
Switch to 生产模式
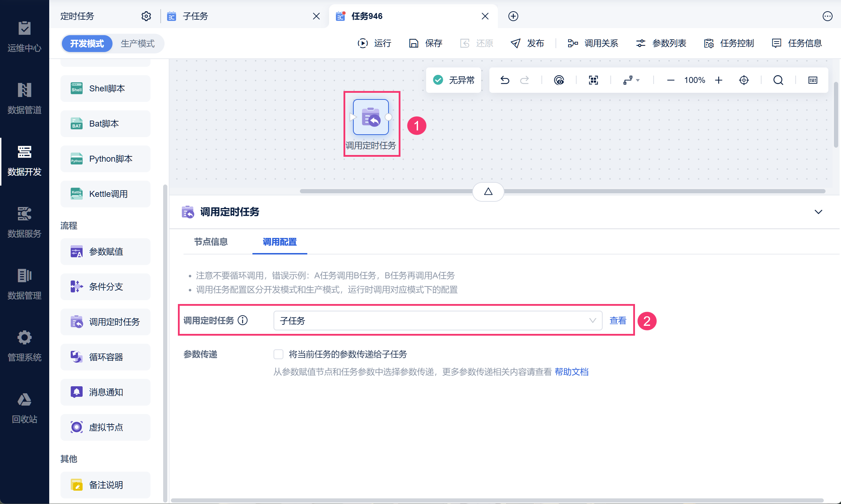click(x=137, y=44)
